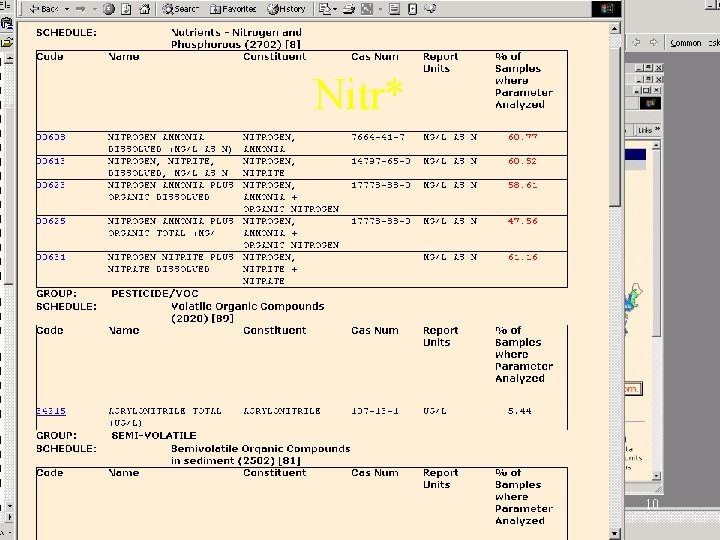Click the page scrollbar down arrow
The image size is (720, 540).
(x=615, y=534)
